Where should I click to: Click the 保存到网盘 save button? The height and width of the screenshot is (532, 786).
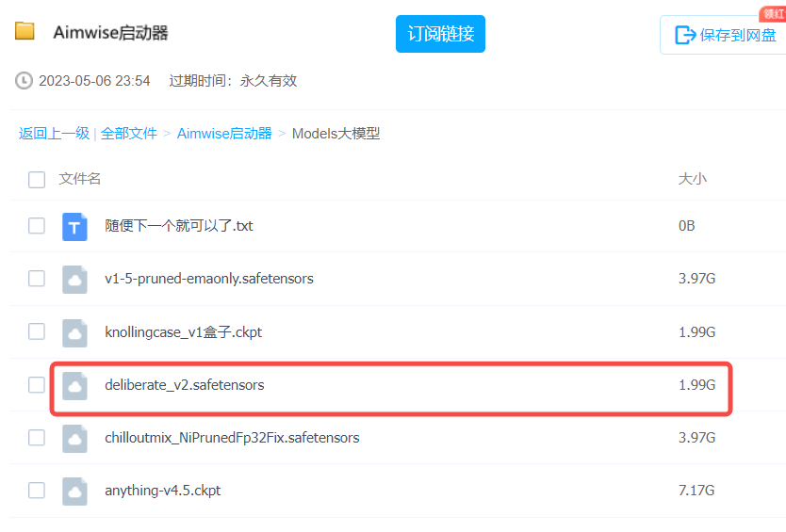point(725,35)
